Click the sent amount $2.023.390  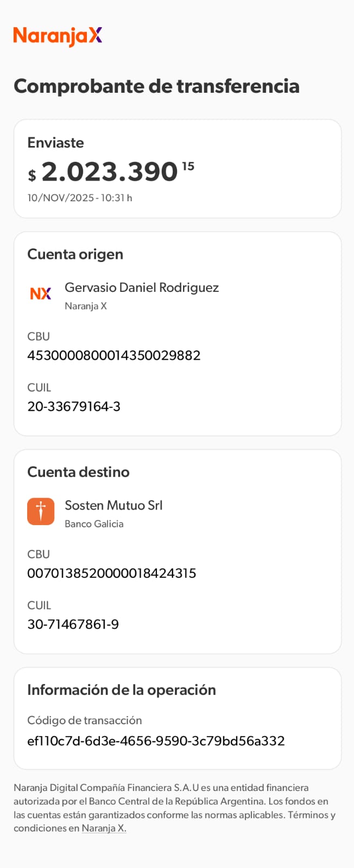pyautogui.click(x=110, y=172)
